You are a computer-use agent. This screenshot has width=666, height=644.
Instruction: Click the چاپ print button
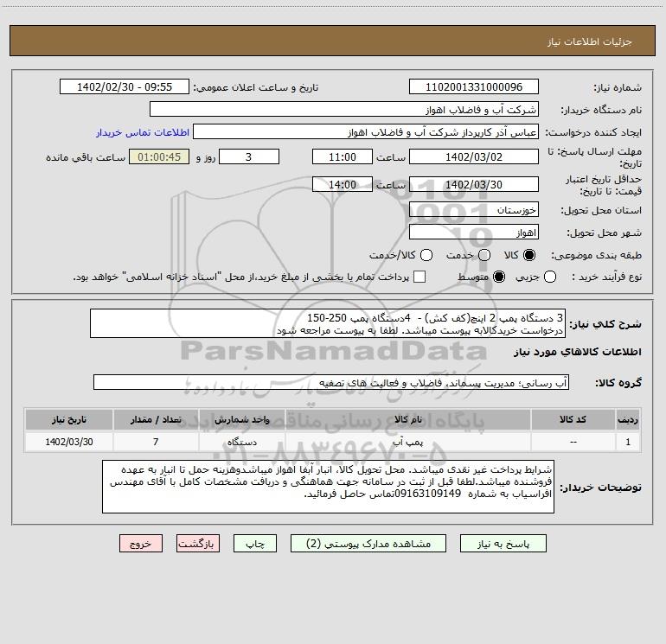(255, 544)
